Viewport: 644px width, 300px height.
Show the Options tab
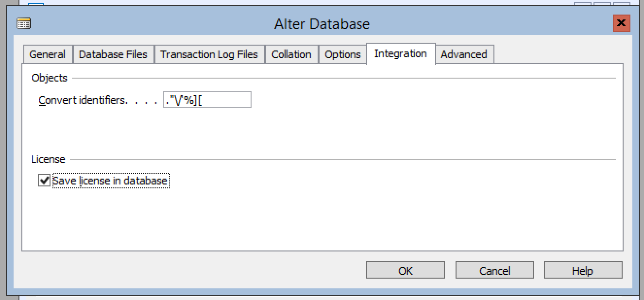tap(343, 54)
